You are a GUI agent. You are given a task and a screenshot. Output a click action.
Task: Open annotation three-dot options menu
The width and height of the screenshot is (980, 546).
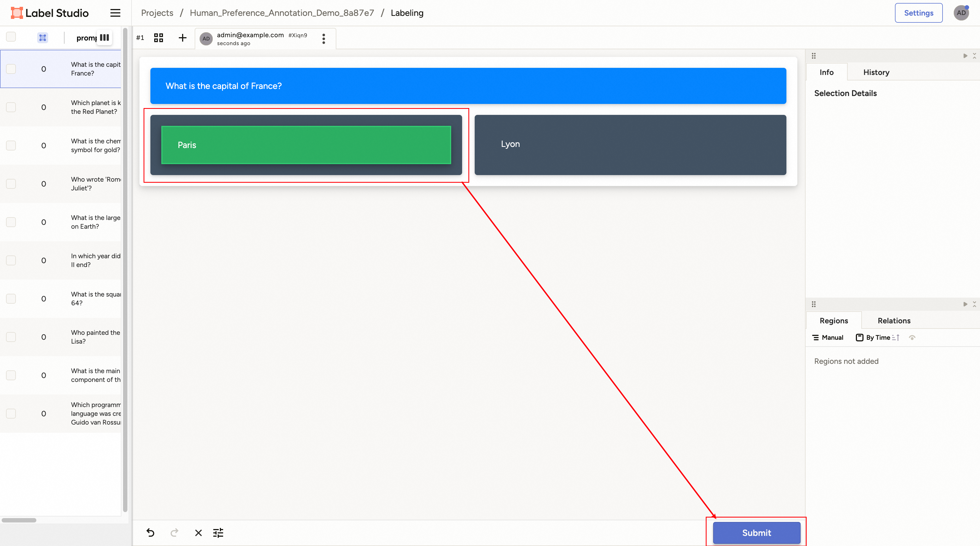[323, 38]
